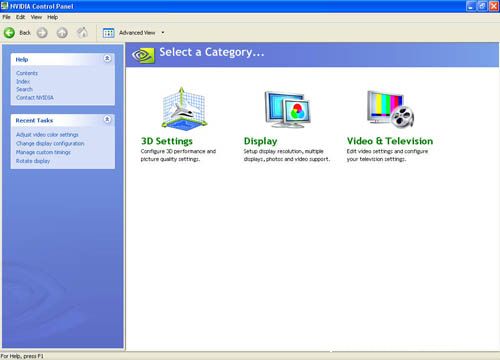Click the Recent Tasks panel header title
The width and height of the screenshot is (500, 360).
(34, 120)
